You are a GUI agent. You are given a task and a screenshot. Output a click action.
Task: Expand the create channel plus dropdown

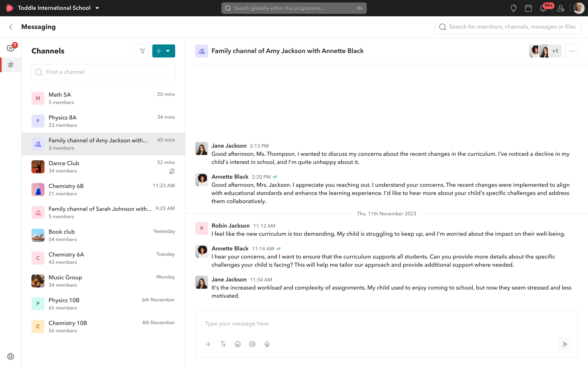pos(168,51)
